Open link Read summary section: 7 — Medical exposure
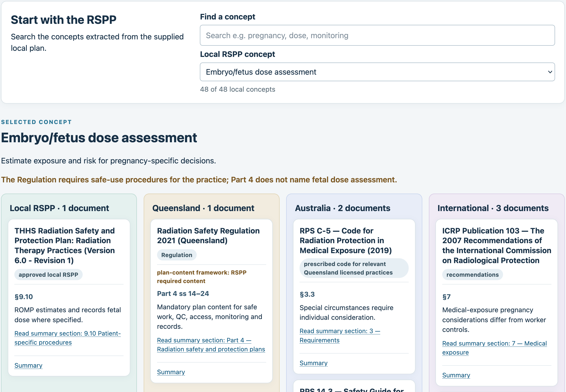 (x=495, y=348)
